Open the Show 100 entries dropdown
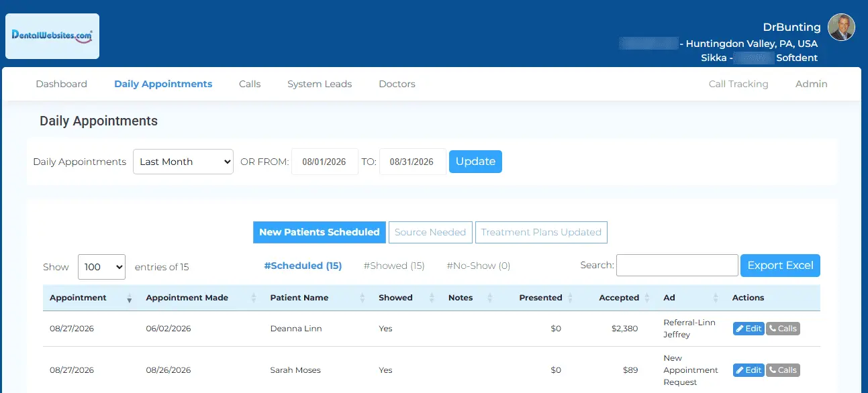Viewport: 868px width, 393px height. click(x=101, y=267)
